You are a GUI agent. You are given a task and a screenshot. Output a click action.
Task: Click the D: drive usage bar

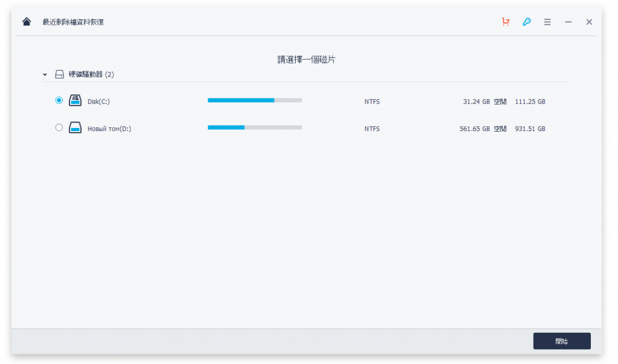point(254,127)
